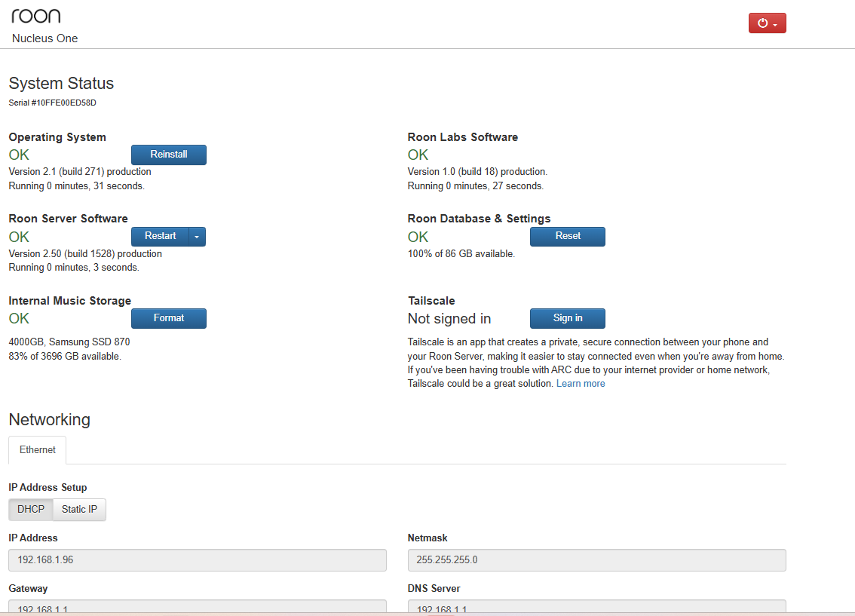Image resolution: width=855 pixels, height=616 pixels.
Task: Click Version 2.1 (build 271) production text
Action: tap(80, 172)
